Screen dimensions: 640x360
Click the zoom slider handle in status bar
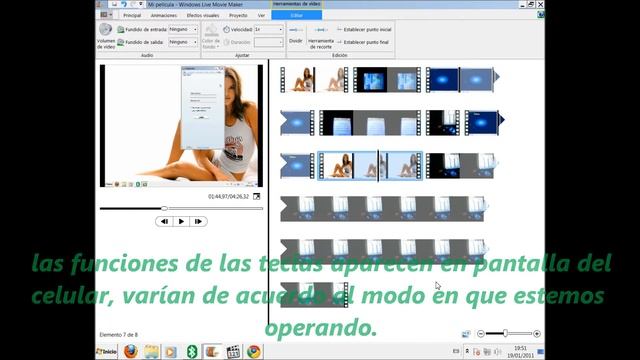(x=505, y=333)
